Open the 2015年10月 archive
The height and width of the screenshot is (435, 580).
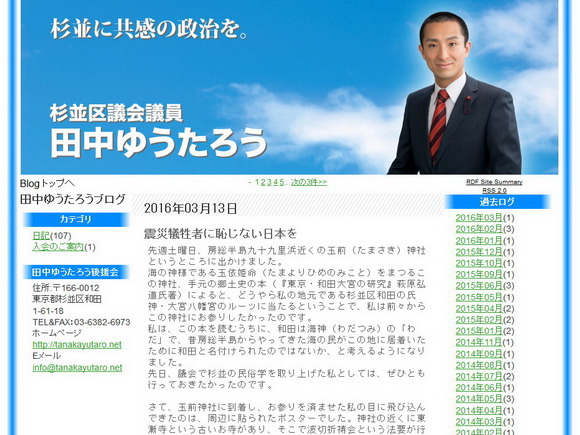(x=479, y=263)
